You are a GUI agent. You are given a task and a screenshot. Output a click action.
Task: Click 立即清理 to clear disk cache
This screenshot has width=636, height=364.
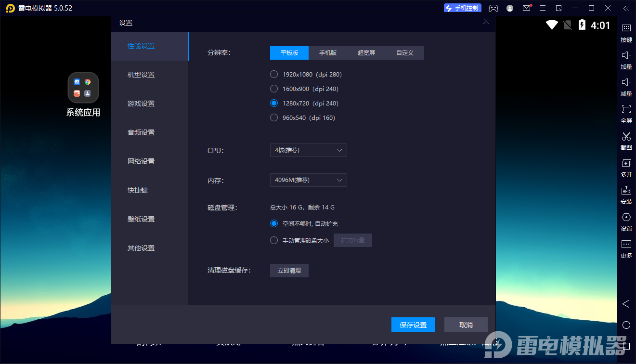(289, 271)
